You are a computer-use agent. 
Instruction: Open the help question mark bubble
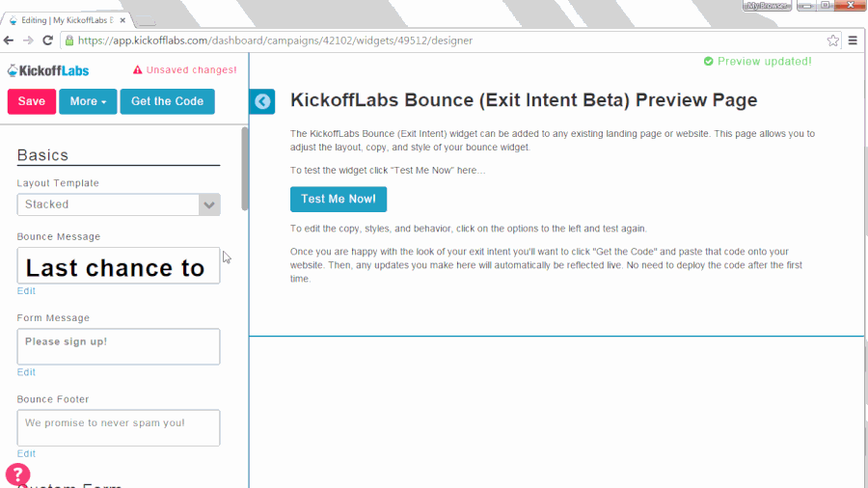click(17, 474)
